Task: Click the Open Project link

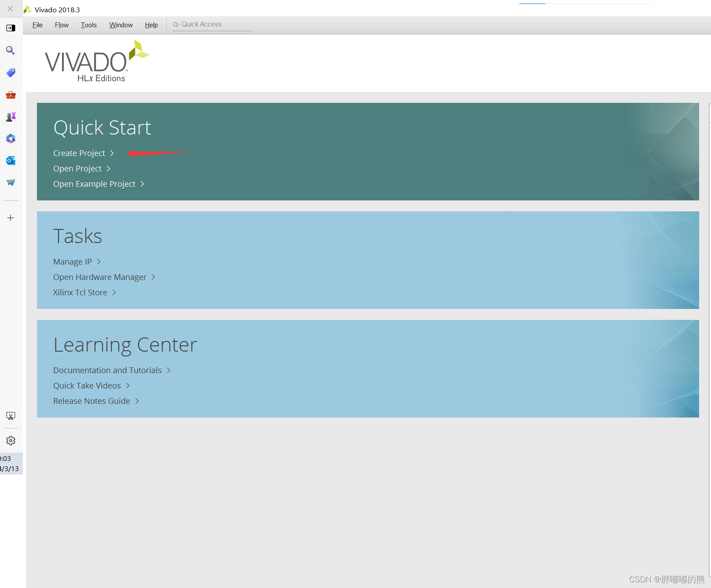Action: [x=77, y=169]
